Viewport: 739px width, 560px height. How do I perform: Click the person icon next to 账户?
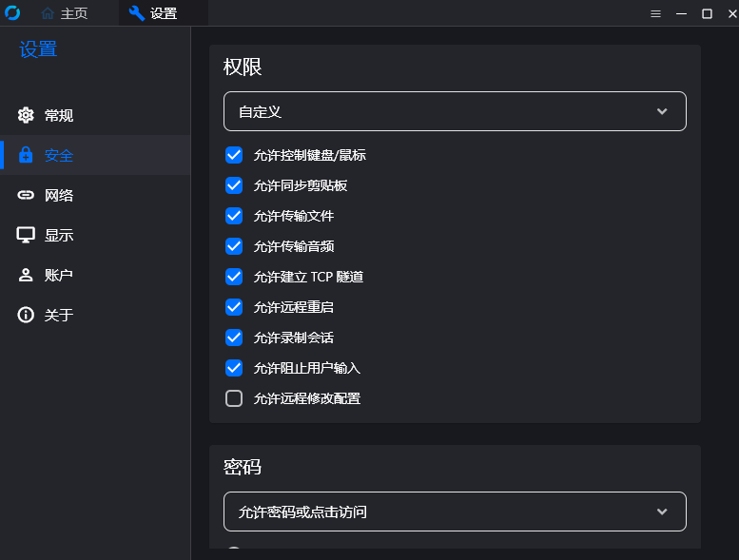click(26, 275)
